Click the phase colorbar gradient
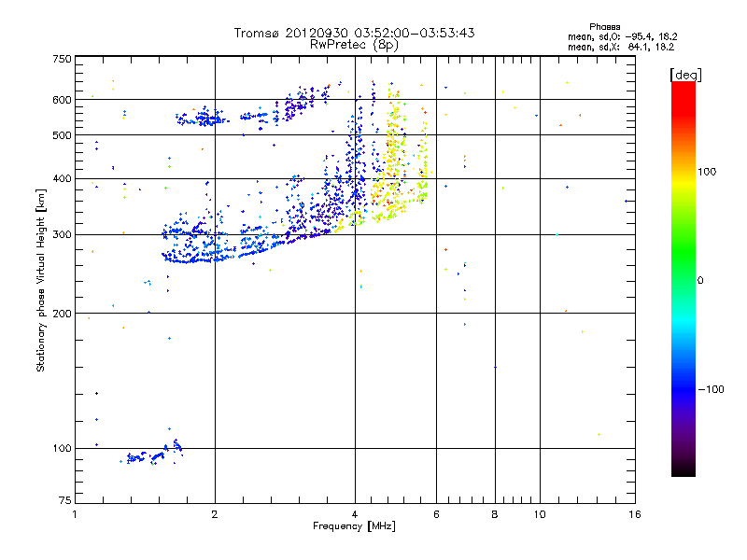 (684, 278)
